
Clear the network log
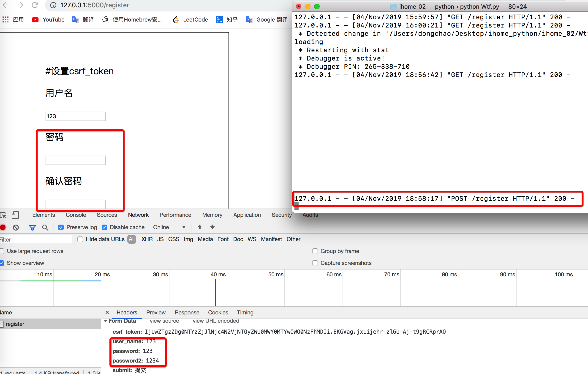click(x=16, y=228)
